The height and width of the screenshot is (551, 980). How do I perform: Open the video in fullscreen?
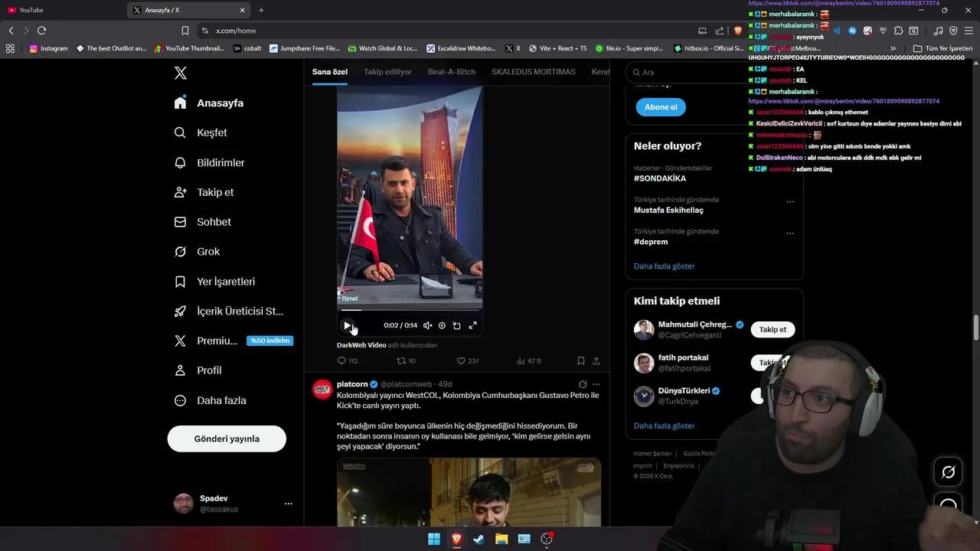point(472,325)
